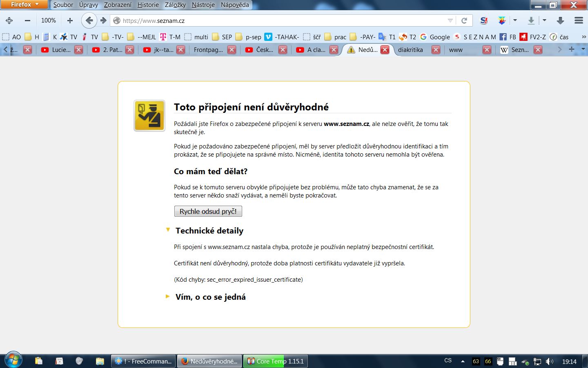Open the Nástroje menu
This screenshot has height=368, width=588.
pos(203,5)
